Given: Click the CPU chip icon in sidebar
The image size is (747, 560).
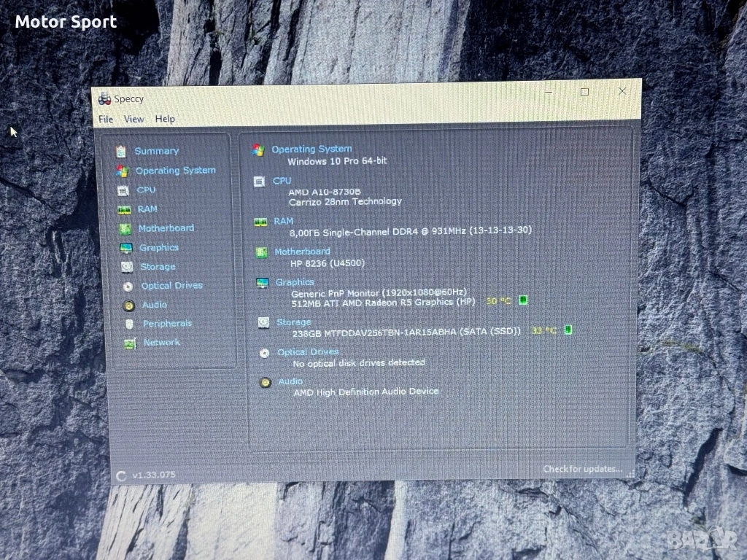Looking at the screenshot, I should pyautogui.click(x=123, y=190).
